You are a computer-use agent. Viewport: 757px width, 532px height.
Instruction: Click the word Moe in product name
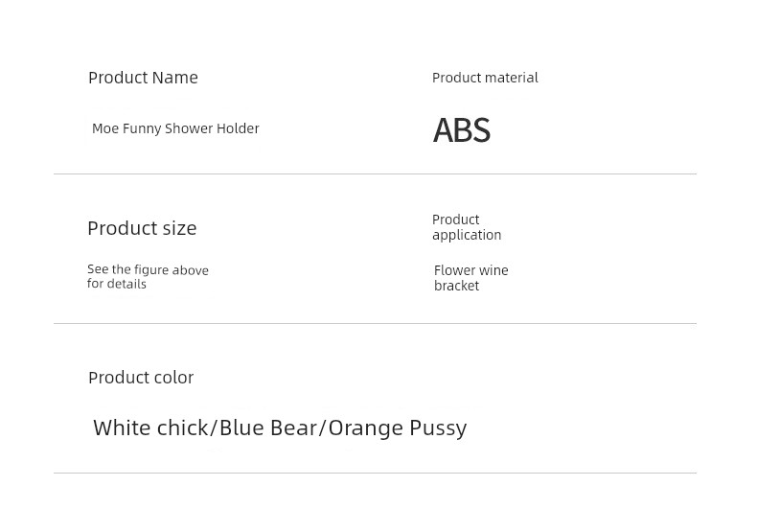(105, 128)
